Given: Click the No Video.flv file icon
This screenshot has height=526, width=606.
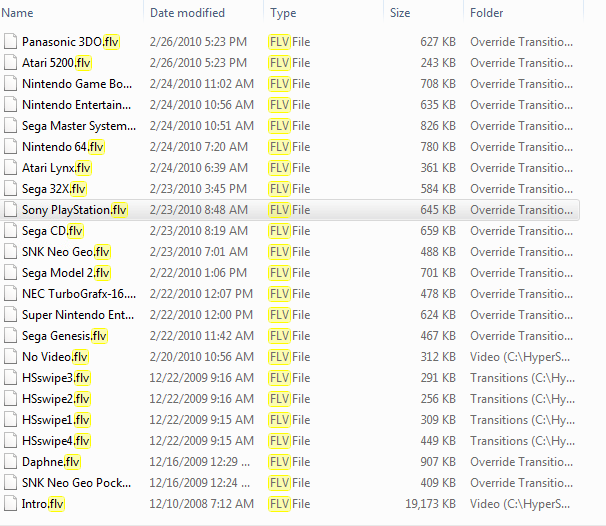Looking at the screenshot, I should click(x=11, y=357).
